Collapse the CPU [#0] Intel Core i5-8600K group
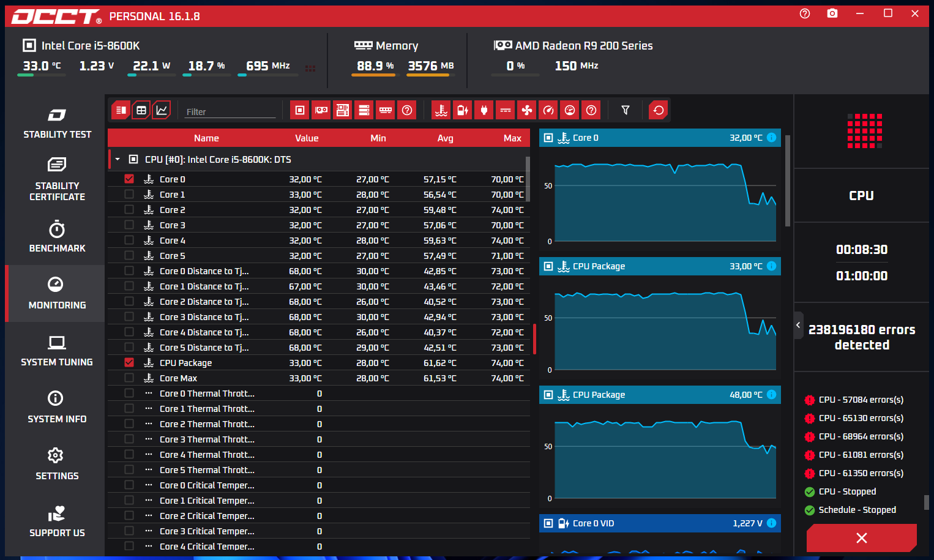 [x=118, y=160]
